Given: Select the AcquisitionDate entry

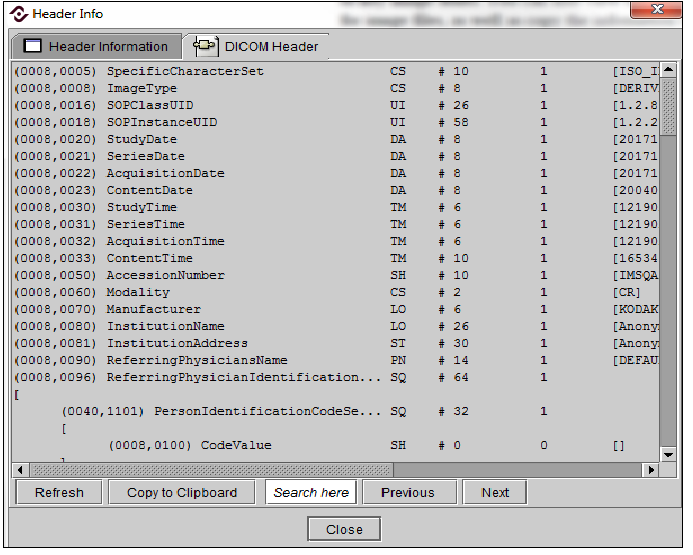Looking at the screenshot, I should tap(336, 173).
